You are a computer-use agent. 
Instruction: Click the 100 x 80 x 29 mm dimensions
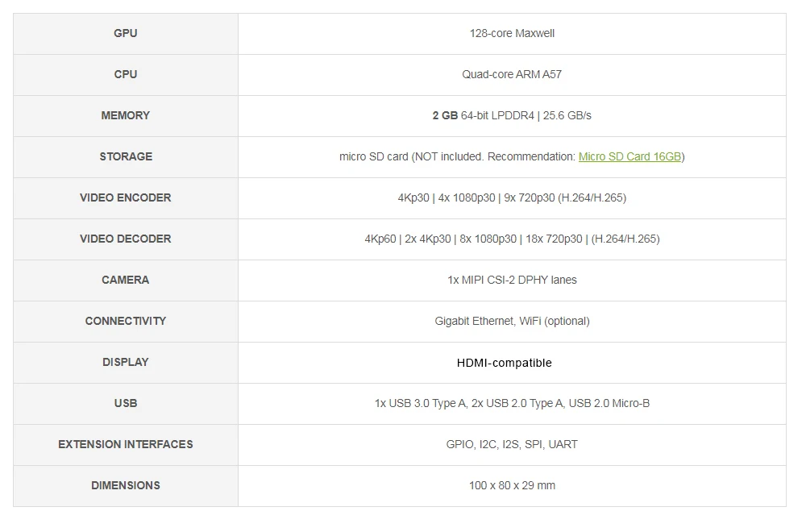coord(512,486)
